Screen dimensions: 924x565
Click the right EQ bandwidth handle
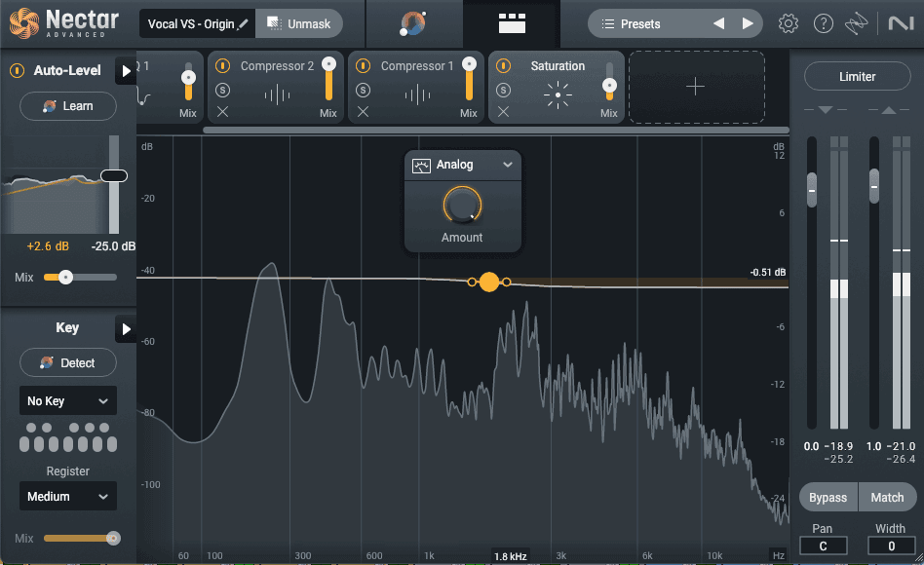click(507, 282)
